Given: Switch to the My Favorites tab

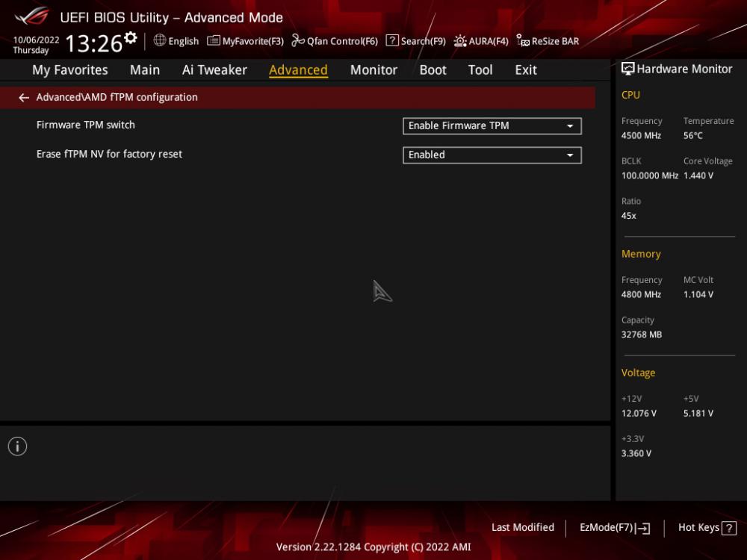Looking at the screenshot, I should click(70, 70).
